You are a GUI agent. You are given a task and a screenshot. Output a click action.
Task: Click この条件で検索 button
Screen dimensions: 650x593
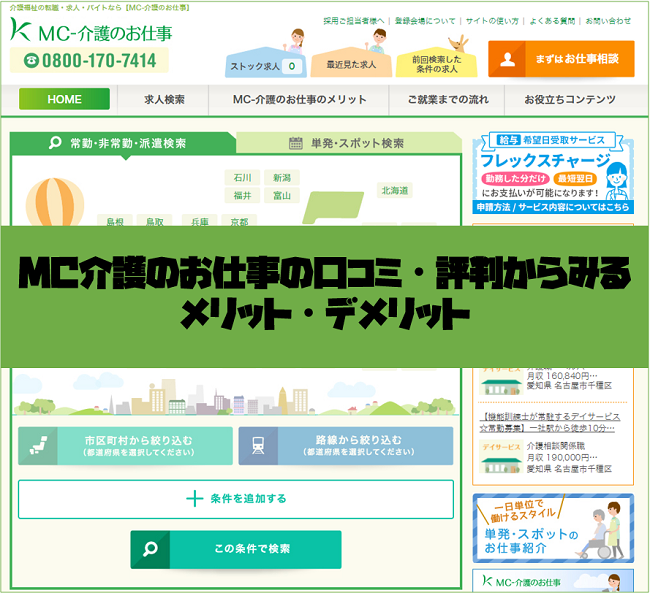coord(236,549)
